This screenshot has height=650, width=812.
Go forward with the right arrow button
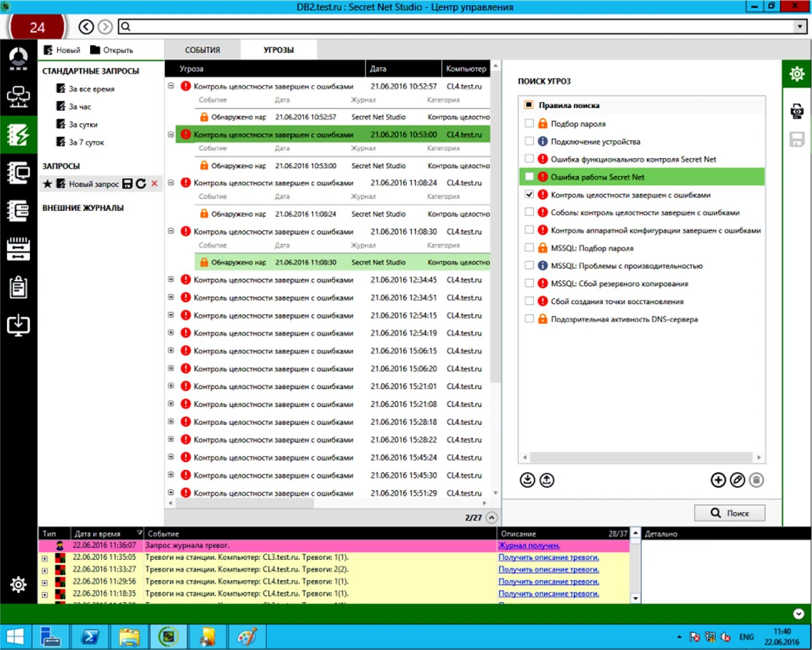pyautogui.click(x=105, y=26)
